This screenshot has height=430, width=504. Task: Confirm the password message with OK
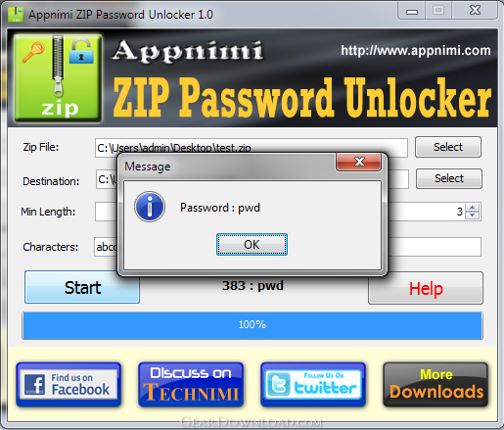(x=252, y=244)
